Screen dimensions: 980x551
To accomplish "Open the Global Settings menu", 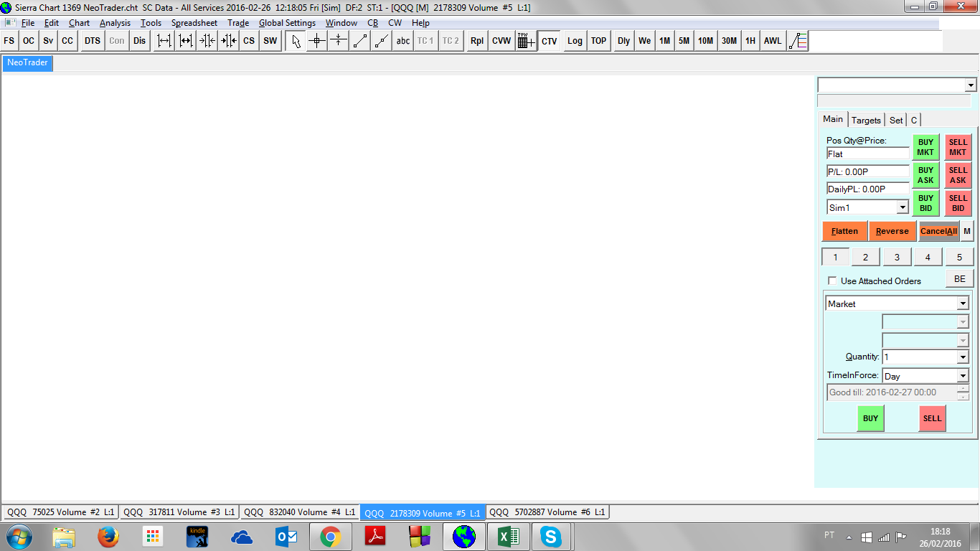I will (287, 23).
